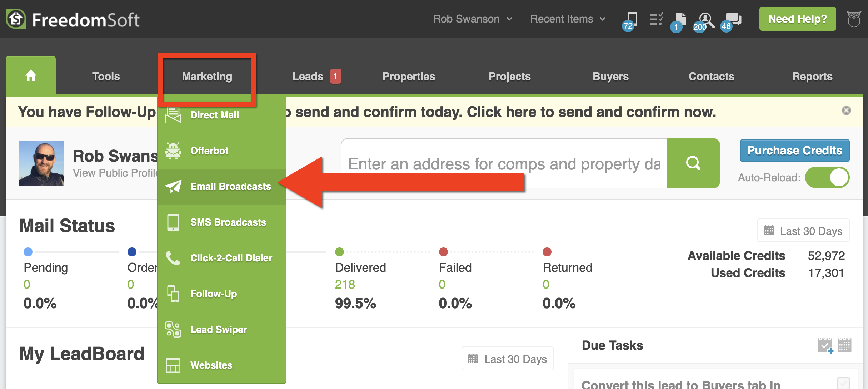
Task: Click the add task icon in Due Tasks
Action: (825, 345)
